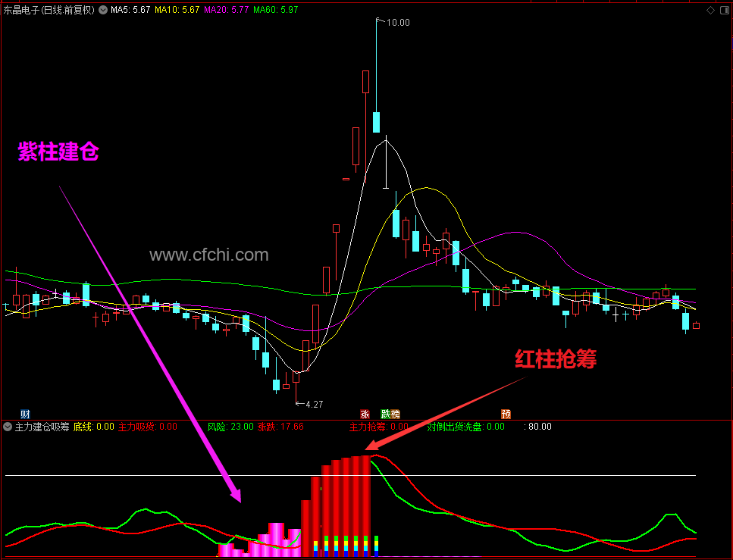Click the 涨跌: 17.66 value
Viewport: 733px width, 560px height.
[x=280, y=427]
